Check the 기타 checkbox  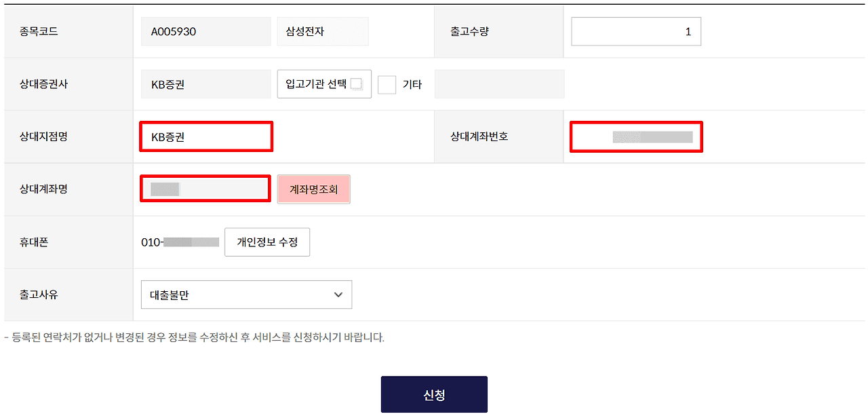tap(387, 84)
